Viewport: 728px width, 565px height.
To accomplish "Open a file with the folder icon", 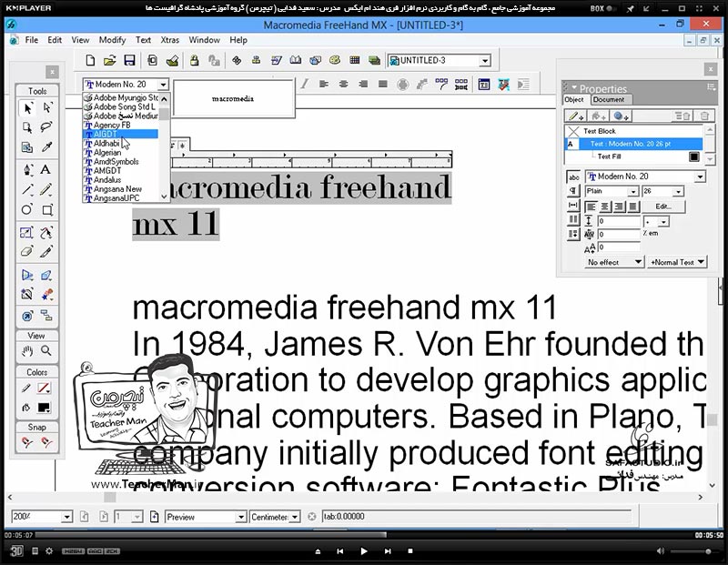I will click(109, 60).
